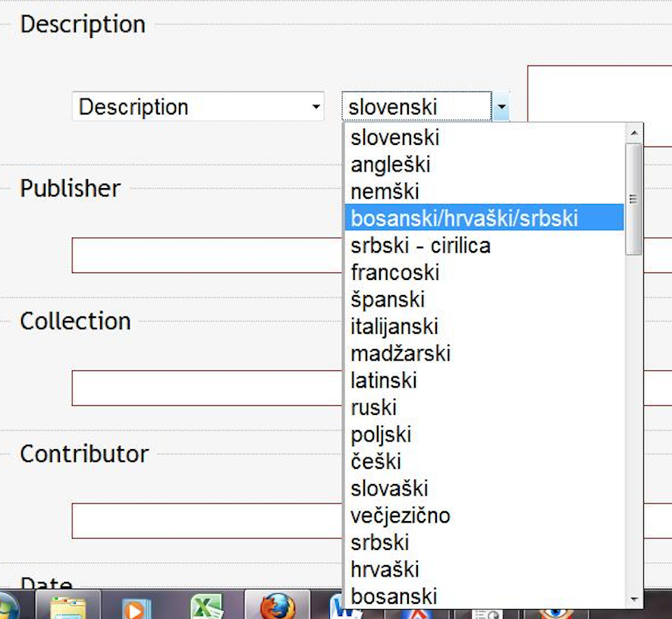Choose francoski from the dropdown list
Screen dimensions: 672x619
pos(395,272)
